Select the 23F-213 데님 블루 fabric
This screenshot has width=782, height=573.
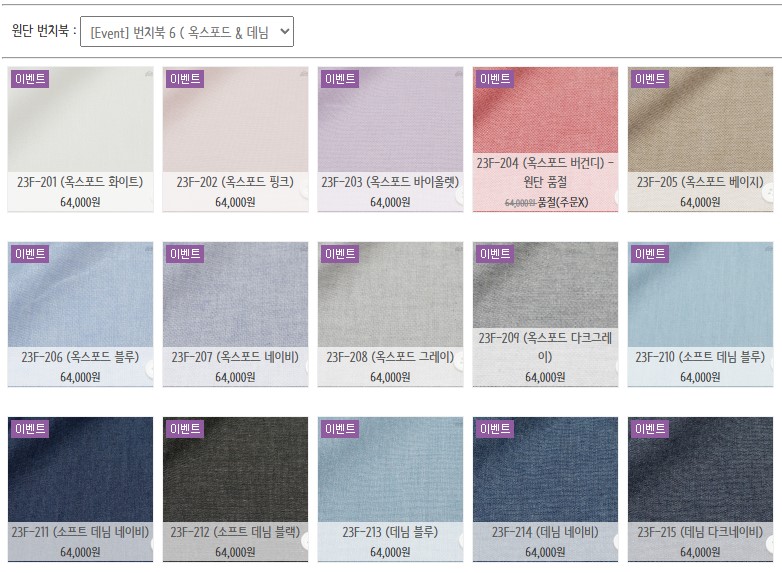click(x=391, y=489)
